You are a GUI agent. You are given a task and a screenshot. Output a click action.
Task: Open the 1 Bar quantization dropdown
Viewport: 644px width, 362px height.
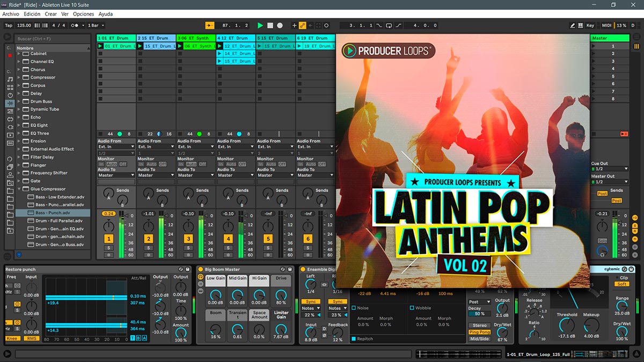(96, 25)
